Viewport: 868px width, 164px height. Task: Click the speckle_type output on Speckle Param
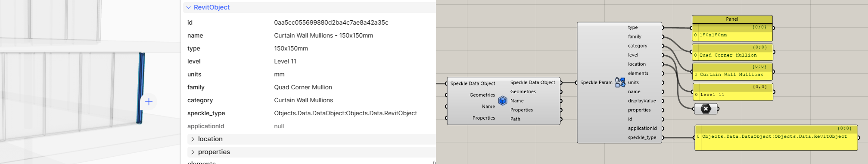[642, 138]
